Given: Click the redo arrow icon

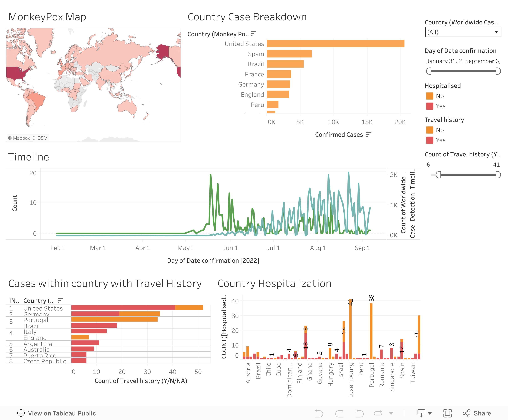Looking at the screenshot, I should click(x=339, y=413).
